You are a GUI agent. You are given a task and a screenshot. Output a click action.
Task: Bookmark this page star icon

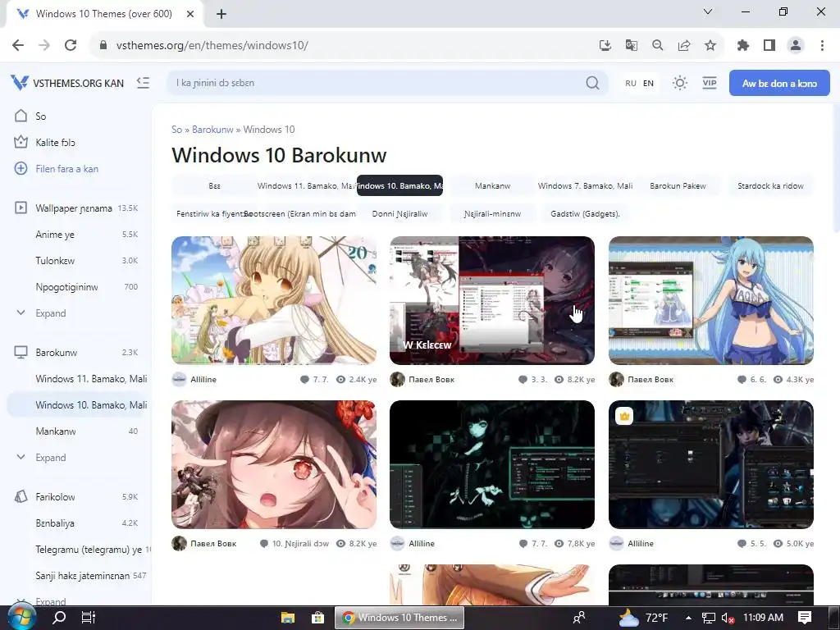coord(710,45)
